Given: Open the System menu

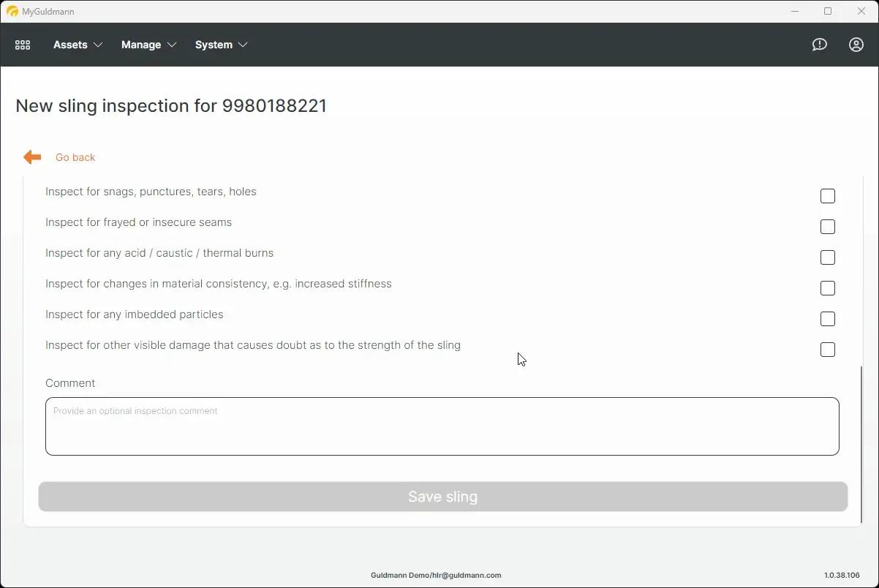Looking at the screenshot, I should tap(213, 45).
